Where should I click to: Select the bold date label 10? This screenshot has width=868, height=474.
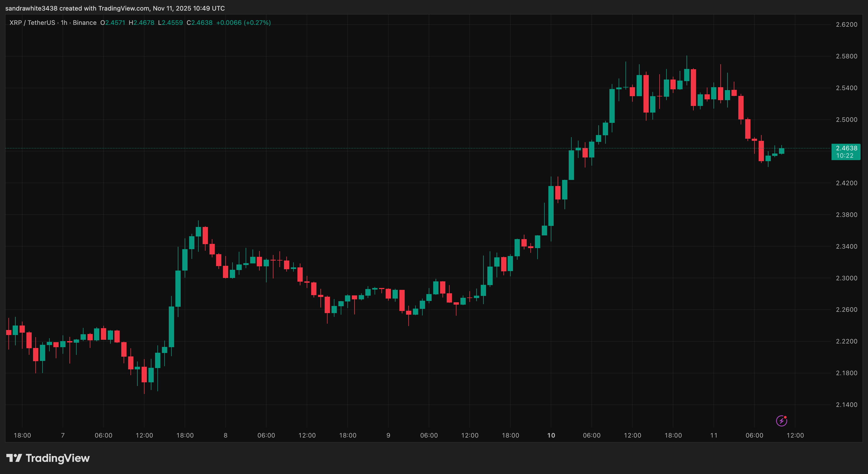[551, 435]
